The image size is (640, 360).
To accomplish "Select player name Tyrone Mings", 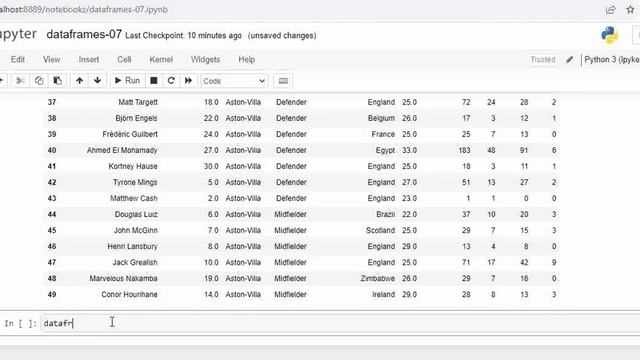I will (x=135, y=182).
